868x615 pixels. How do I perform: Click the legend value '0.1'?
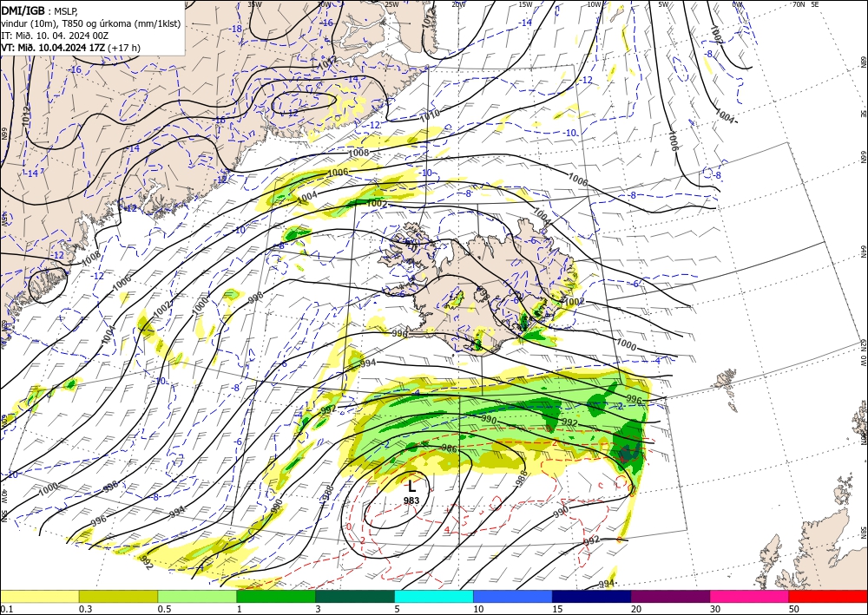pos(5,609)
